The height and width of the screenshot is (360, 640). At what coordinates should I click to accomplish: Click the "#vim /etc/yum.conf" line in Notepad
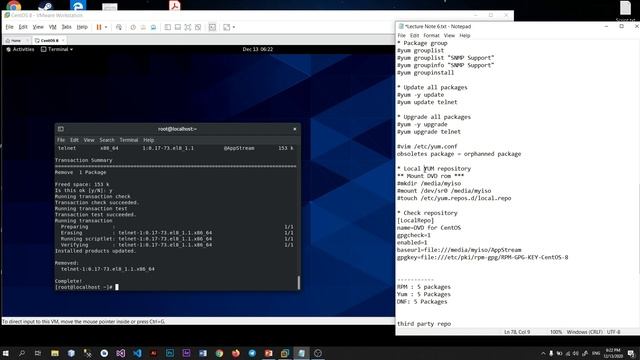(427, 147)
